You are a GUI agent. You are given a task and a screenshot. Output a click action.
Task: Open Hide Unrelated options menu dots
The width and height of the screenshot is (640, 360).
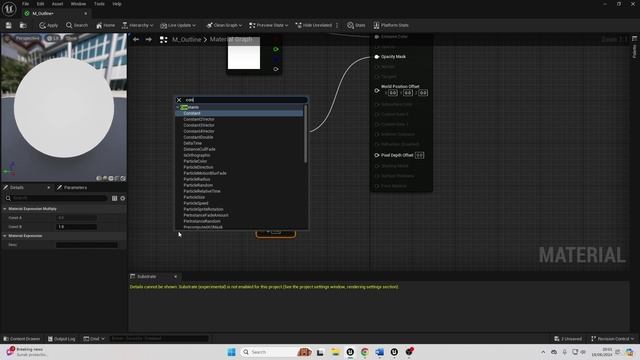click(x=337, y=25)
